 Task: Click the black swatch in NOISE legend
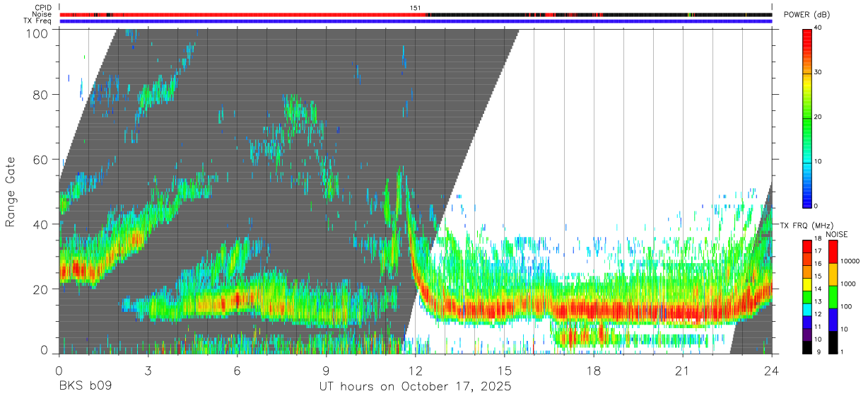click(833, 342)
